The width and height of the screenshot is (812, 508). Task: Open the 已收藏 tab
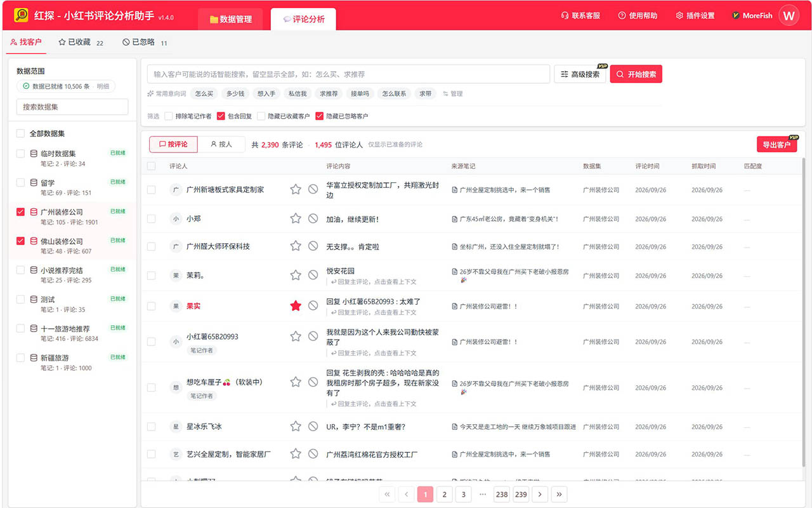(81, 42)
